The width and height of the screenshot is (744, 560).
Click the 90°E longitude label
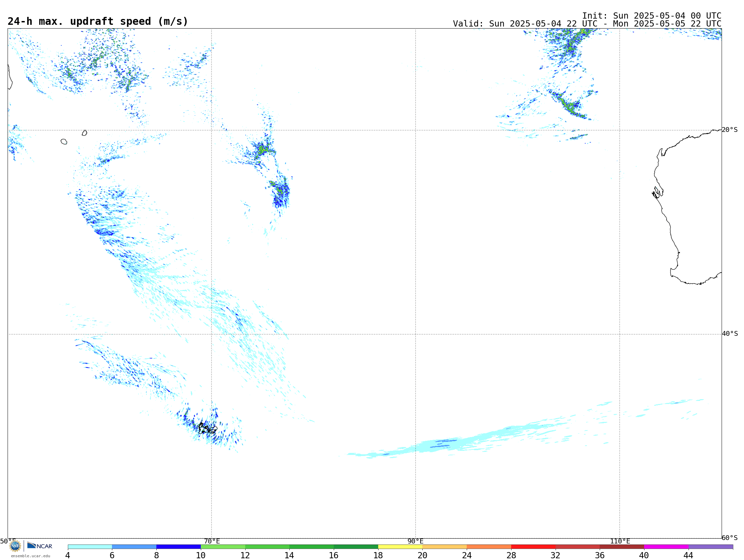pyautogui.click(x=415, y=541)
